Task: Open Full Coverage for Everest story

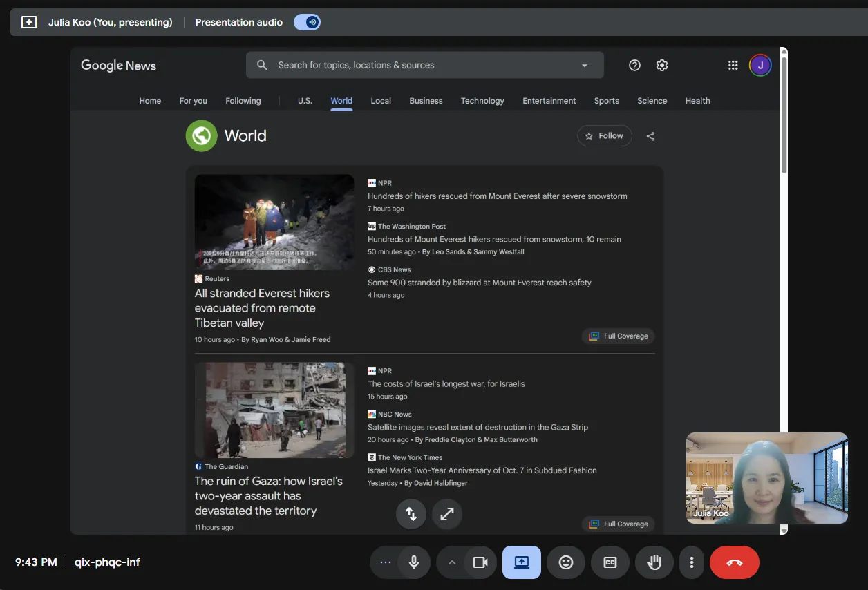Action: (x=619, y=336)
